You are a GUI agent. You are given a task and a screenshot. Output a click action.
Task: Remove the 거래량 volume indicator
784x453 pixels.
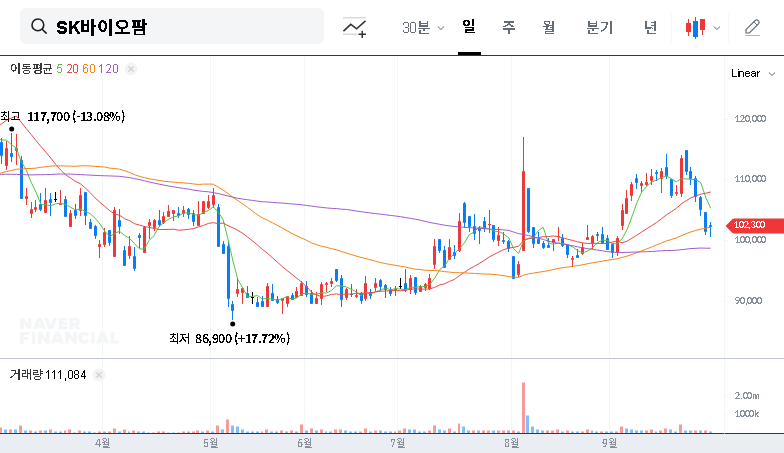click(99, 374)
